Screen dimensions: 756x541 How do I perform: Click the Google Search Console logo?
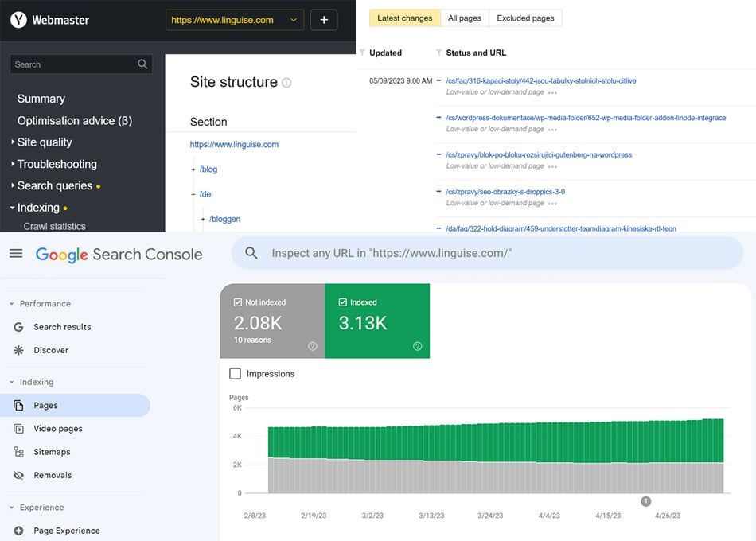point(119,254)
